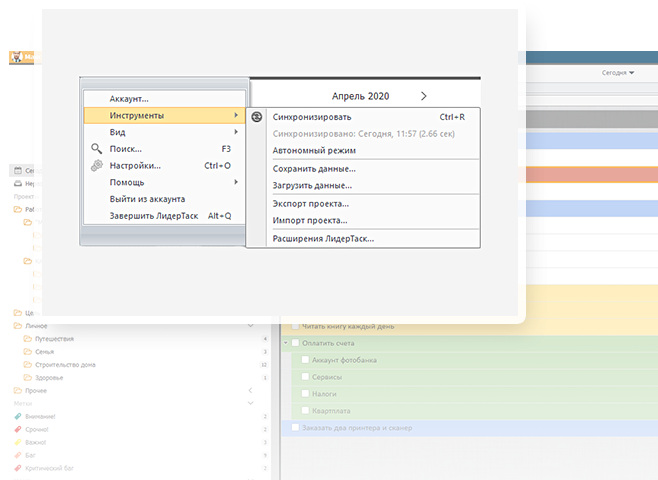The height and width of the screenshot is (480, 658).
Task: Click the Семья folder icon
Action: click(28, 352)
